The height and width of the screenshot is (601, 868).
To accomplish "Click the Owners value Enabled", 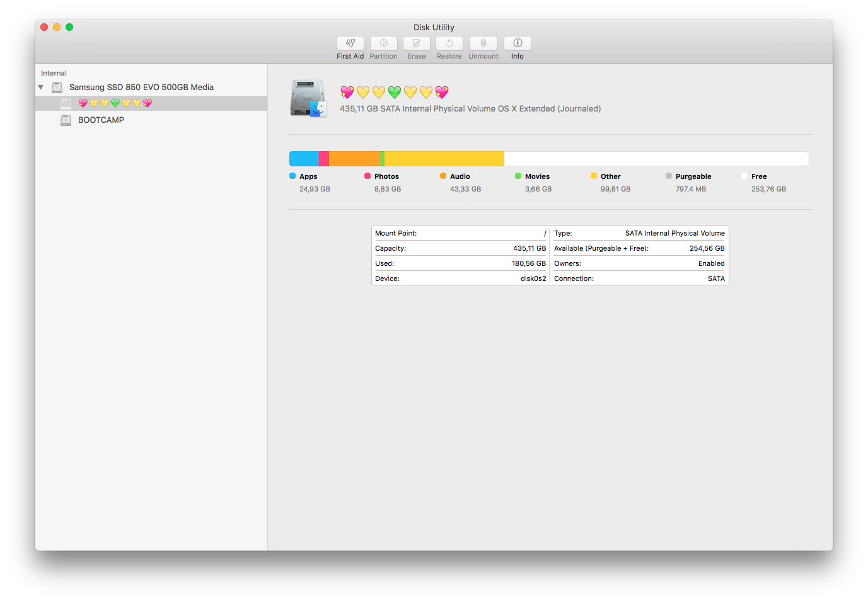I will (712, 263).
